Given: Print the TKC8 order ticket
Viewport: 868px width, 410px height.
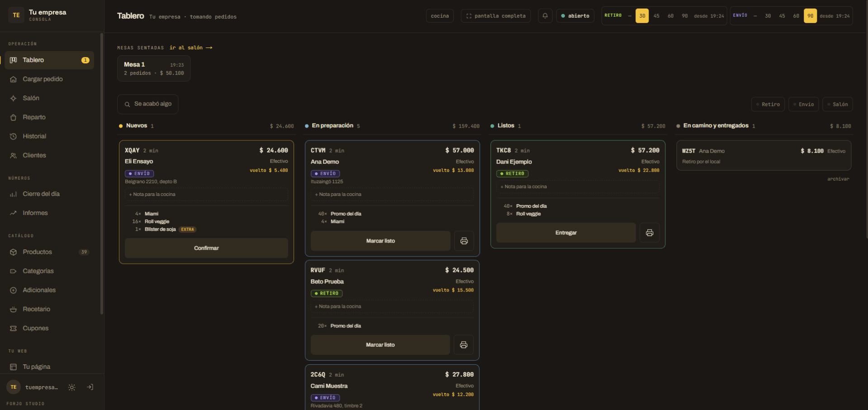Looking at the screenshot, I should click(650, 233).
